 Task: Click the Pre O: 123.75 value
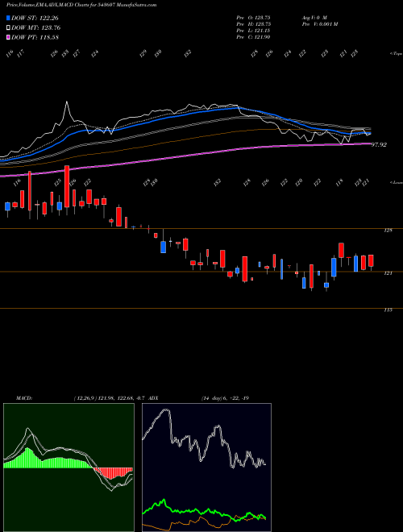(x=253, y=18)
